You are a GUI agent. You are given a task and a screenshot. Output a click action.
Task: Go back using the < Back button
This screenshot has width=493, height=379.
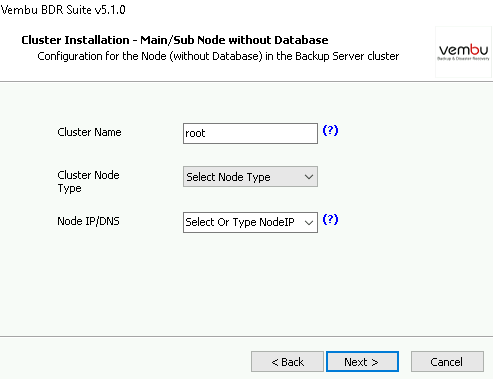[x=287, y=362]
